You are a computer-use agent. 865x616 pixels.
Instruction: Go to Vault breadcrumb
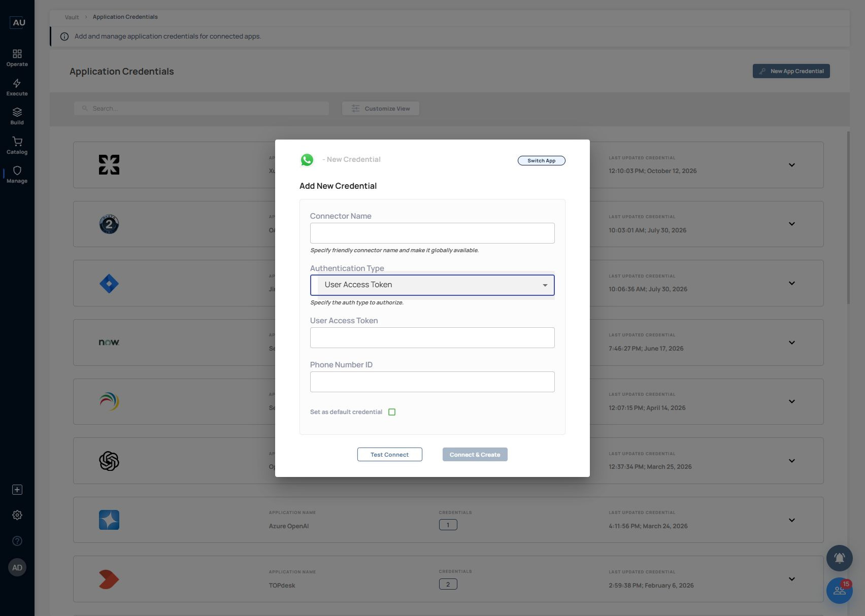pos(72,17)
